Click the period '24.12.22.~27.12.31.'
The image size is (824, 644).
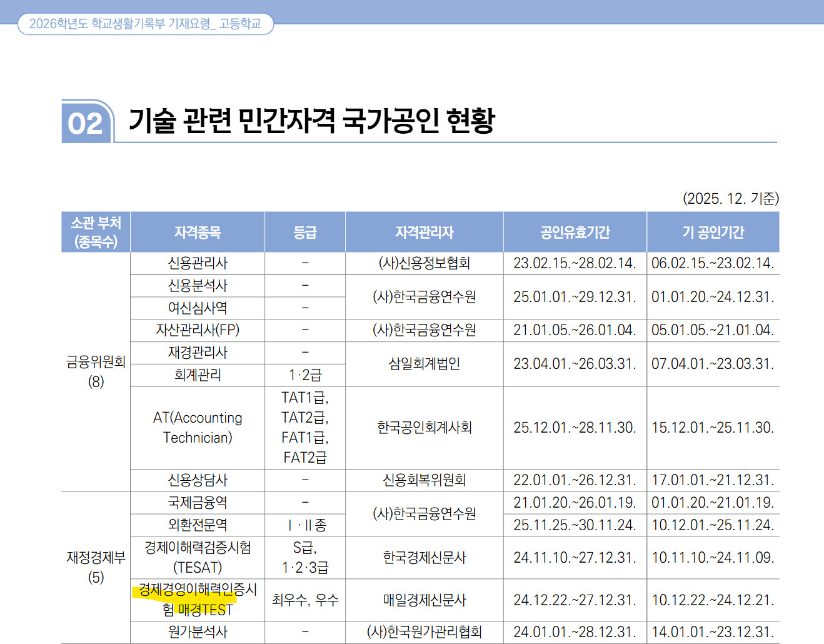pos(575,600)
